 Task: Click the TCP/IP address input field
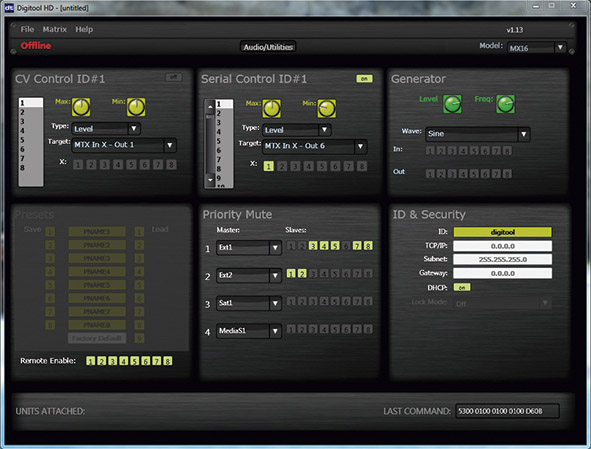[x=502, y=246]
